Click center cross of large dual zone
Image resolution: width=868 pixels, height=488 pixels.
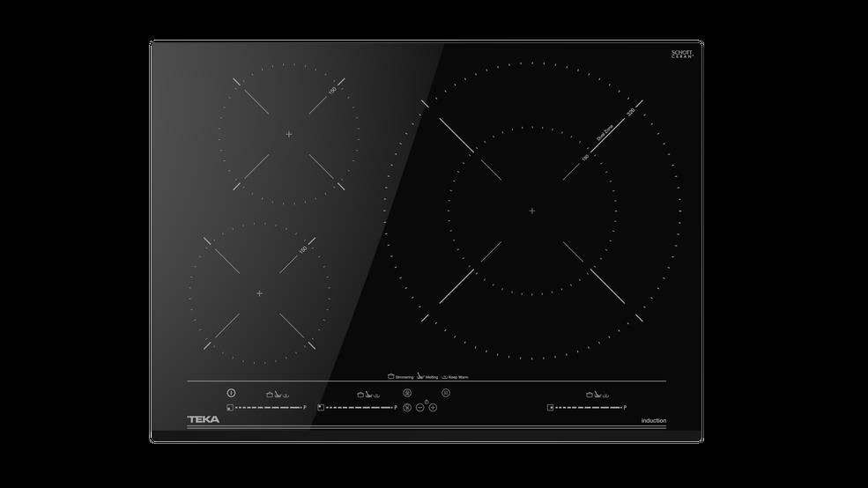click(x=531, y=211)
